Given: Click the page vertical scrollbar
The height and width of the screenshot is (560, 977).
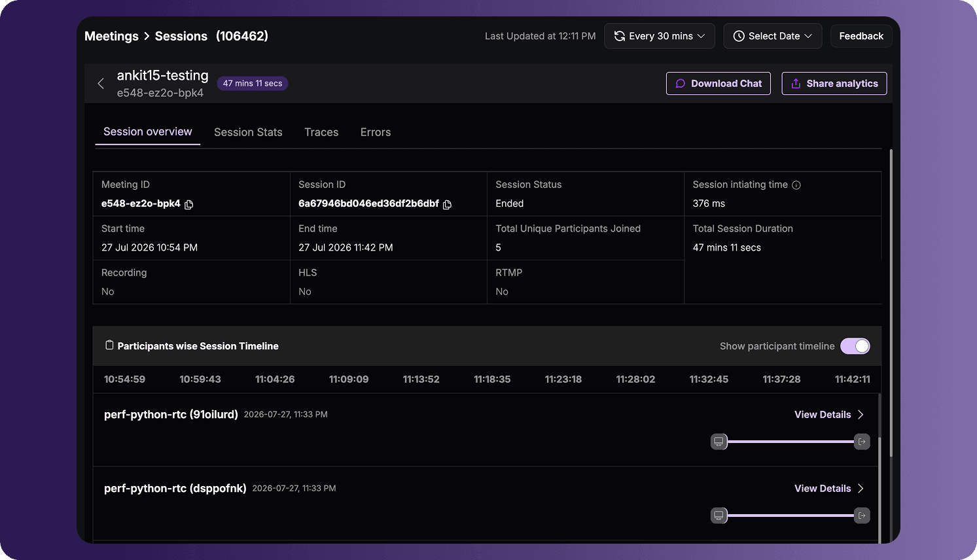Looking at the screenshot, I should coord(891,302).
